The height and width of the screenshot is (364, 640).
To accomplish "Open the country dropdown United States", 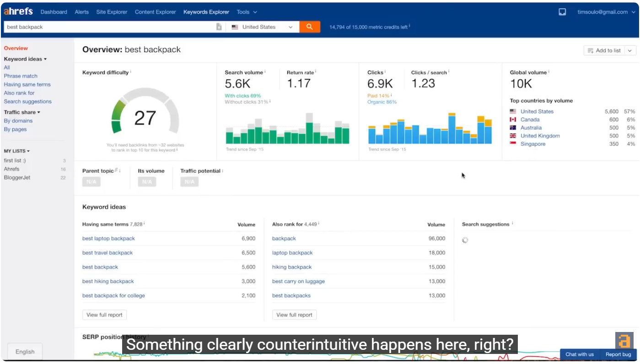I will tap(263, 27).
